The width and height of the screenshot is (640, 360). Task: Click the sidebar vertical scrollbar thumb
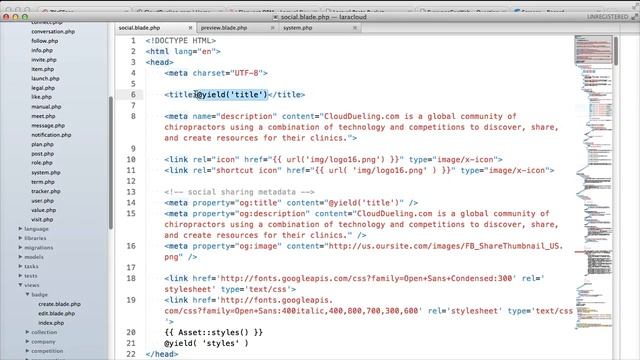coord(111,162)
